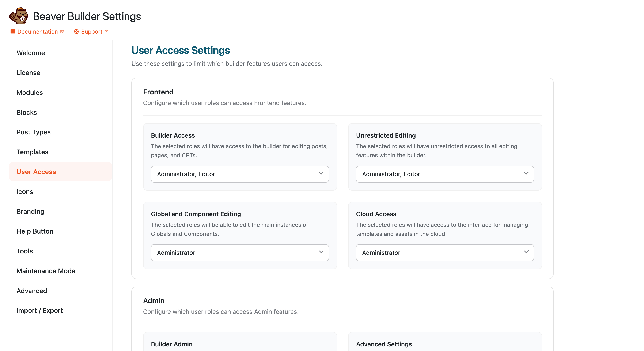
Task: Click the Support lifebuoy icon
Action: pyautogui.click(x=76, y=31)
